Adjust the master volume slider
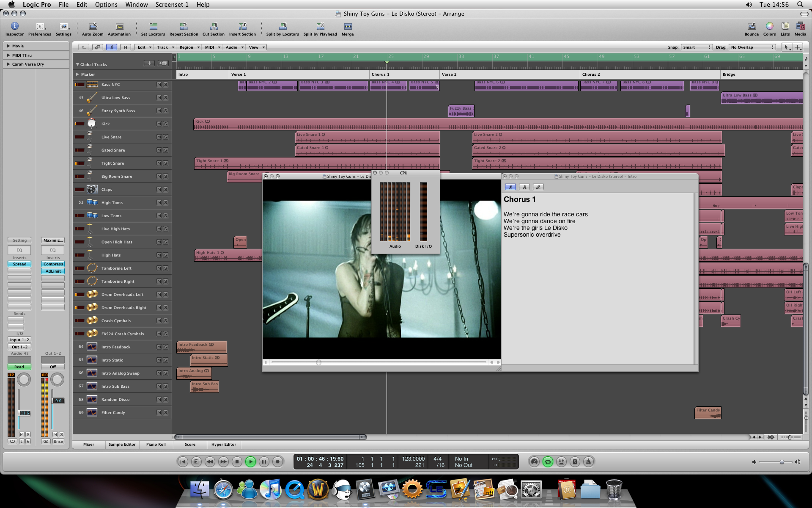The height and width of the screenshot is (508, 812). 782,462
